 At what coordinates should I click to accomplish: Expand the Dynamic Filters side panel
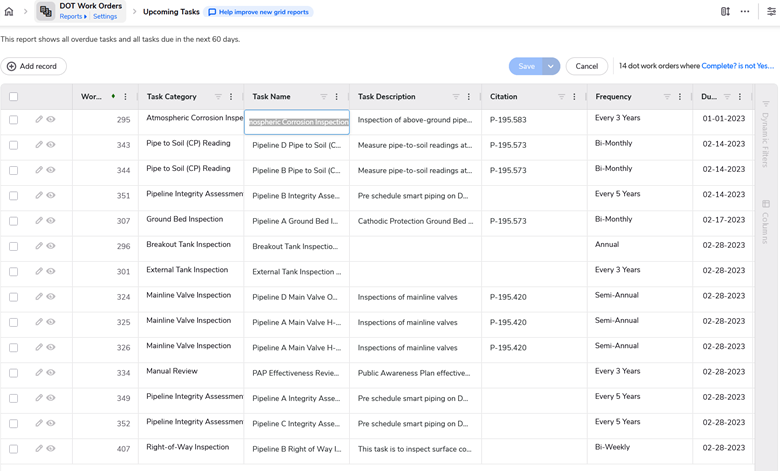click(766, 135)
